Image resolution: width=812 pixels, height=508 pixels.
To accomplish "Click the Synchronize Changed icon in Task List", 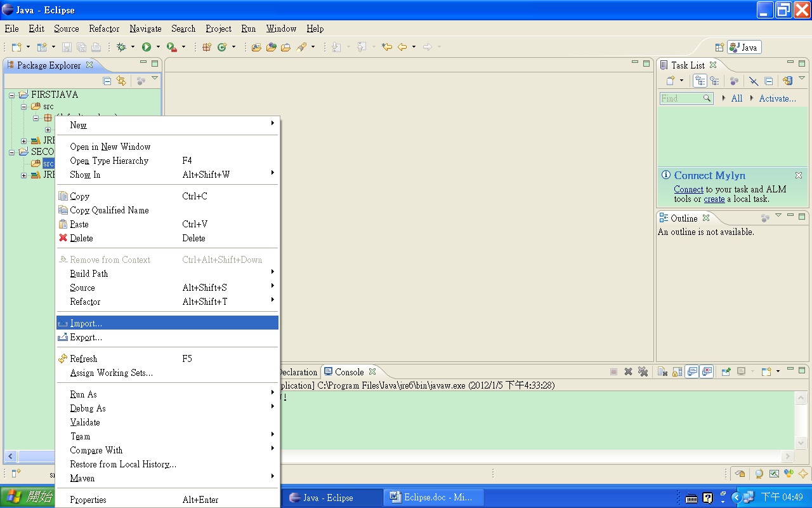I will [787, 81].
